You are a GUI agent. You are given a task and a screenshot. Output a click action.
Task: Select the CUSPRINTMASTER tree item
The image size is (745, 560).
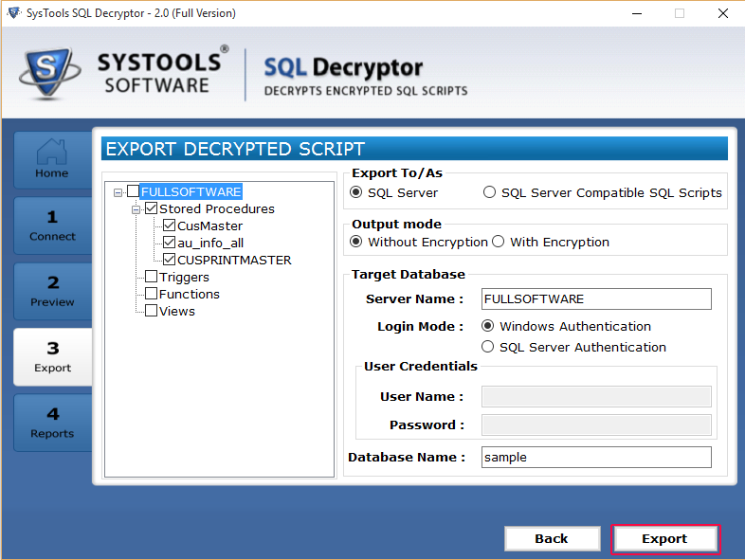234,260
